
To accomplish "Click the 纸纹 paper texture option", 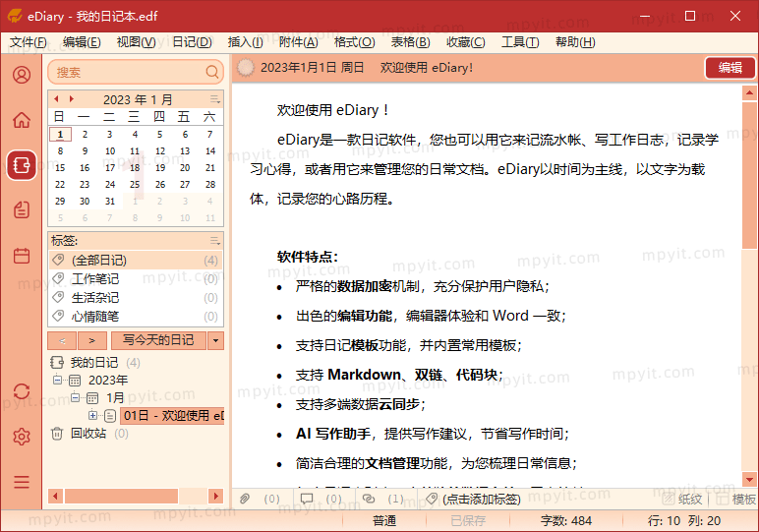I will (x=682, y=500).
